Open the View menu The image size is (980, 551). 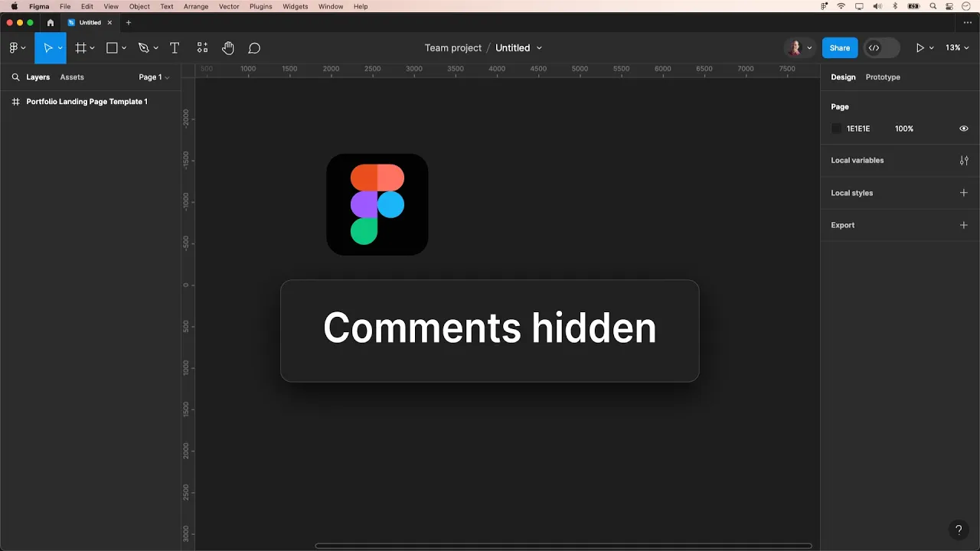point(111,6)
